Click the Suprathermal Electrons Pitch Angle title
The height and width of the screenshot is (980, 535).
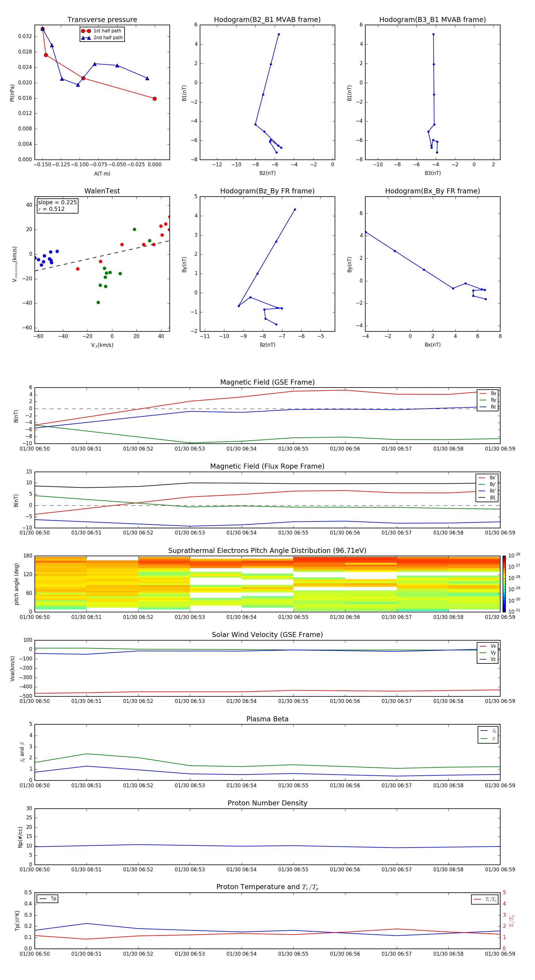(x=267, y=551)
